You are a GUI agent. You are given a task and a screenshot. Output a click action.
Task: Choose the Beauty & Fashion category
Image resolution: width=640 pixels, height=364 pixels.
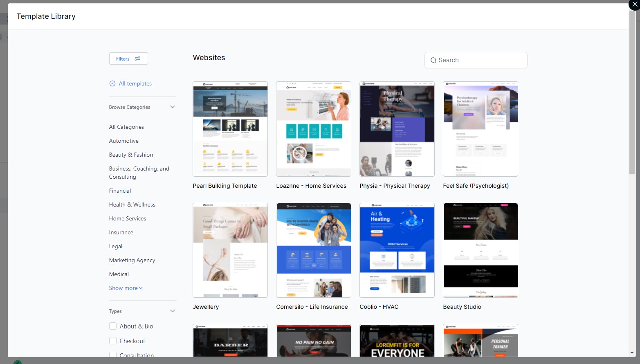[x=131, y=155]
